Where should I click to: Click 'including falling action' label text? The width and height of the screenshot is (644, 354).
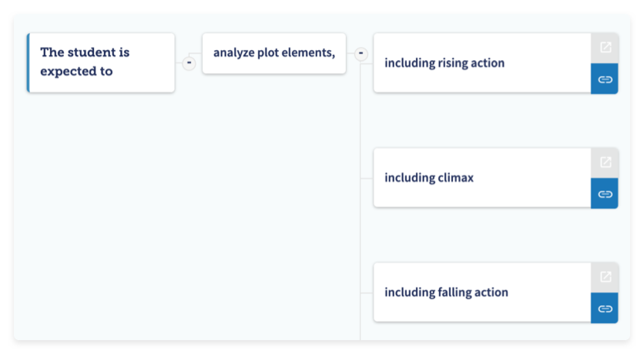pos(446,292)
